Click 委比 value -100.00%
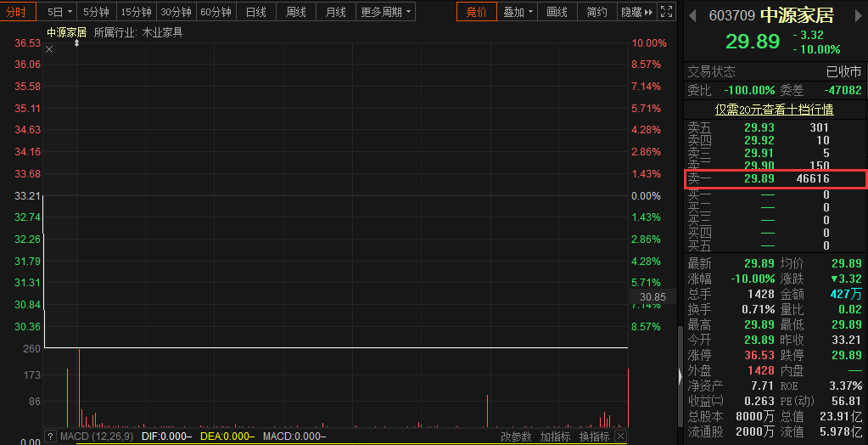The width and height of the screenshot is (868, 445). click(x=749, y=90)
